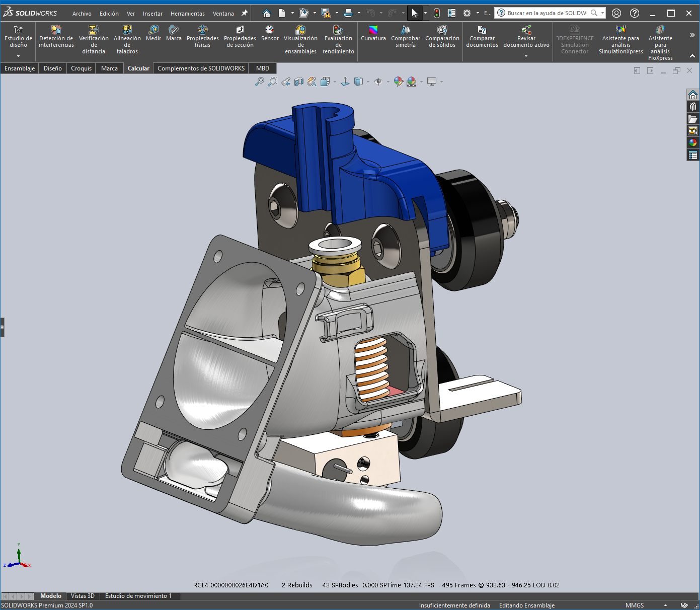Launch Evaluación de rendimiento tool
Screen dimensions: 700x610
tap(338, 40)
